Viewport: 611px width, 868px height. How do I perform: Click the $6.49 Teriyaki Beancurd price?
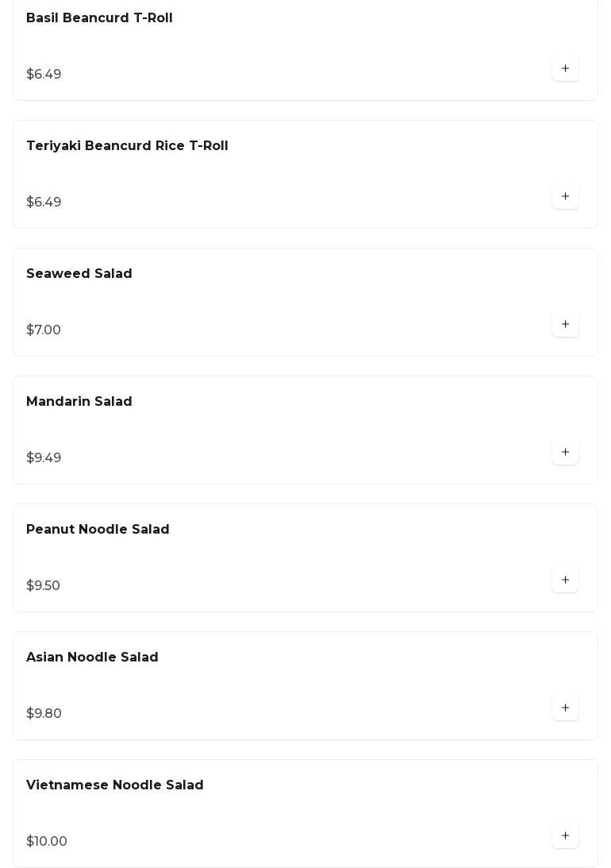[44, 202]
